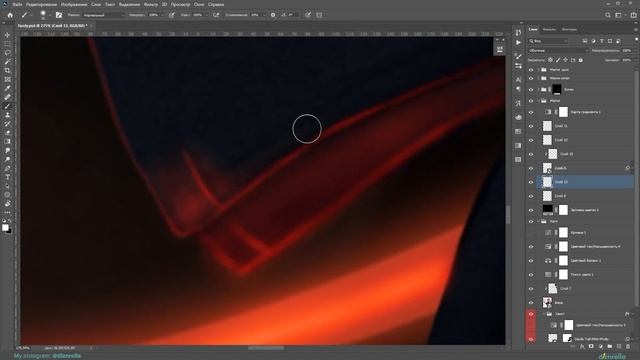Delete layer trash icon
Image resolution: width=640 pixels, height=360 pixels.
pyautogui.click(x=628, y=347)
